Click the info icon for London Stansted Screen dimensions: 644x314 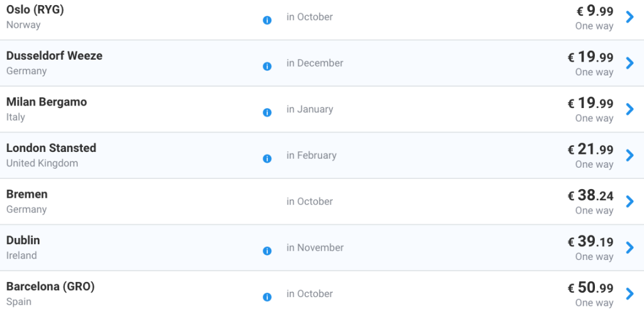pyautogui.click(x=267, y=158)
